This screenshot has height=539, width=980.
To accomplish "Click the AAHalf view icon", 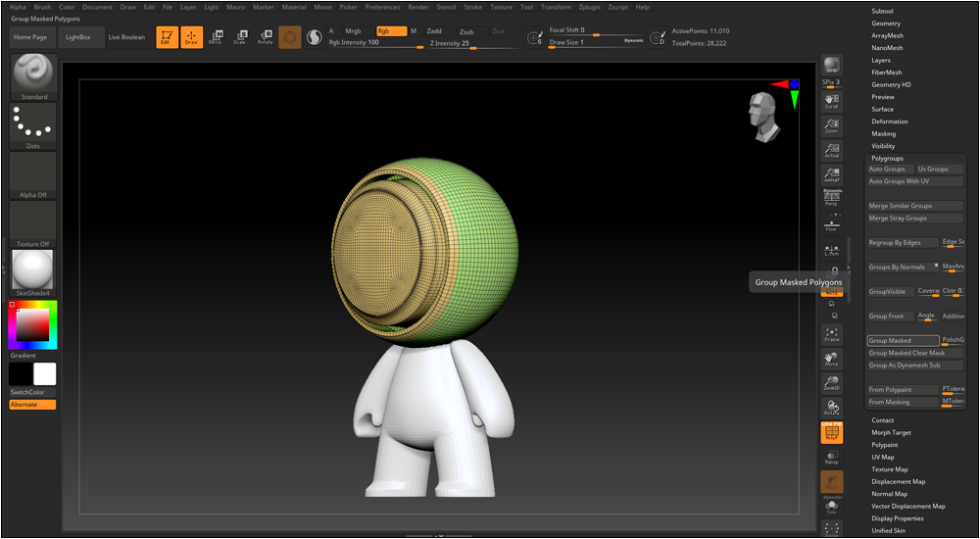I will point(831,174).
